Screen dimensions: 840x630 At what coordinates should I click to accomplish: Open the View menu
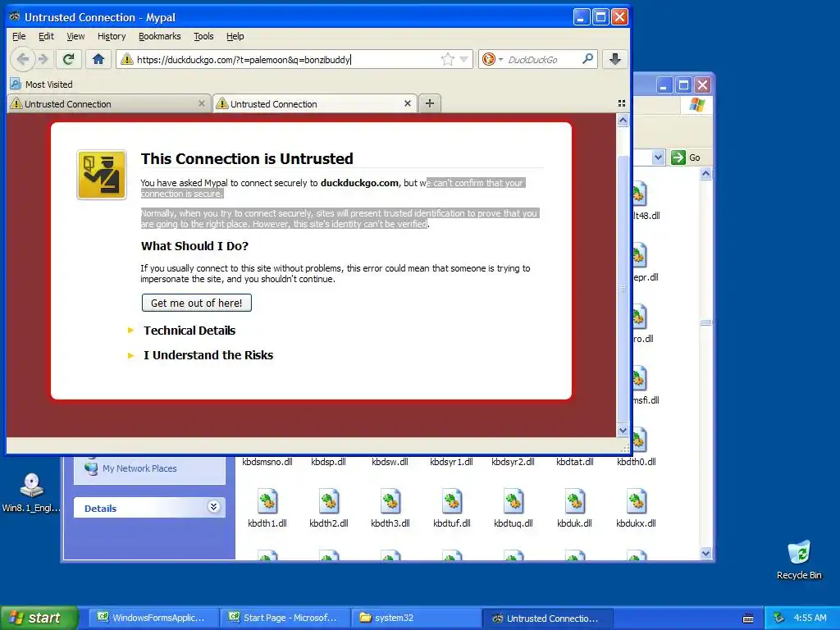(75, 36)
